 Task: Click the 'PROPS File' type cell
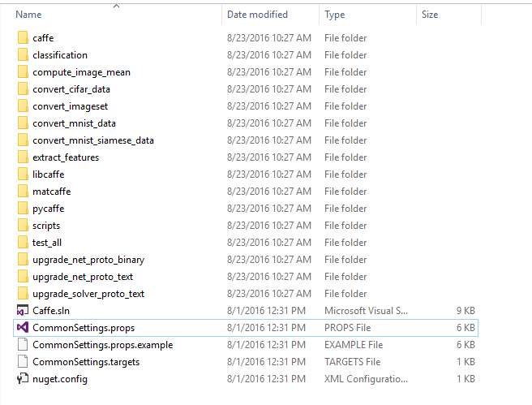point(347,327)
